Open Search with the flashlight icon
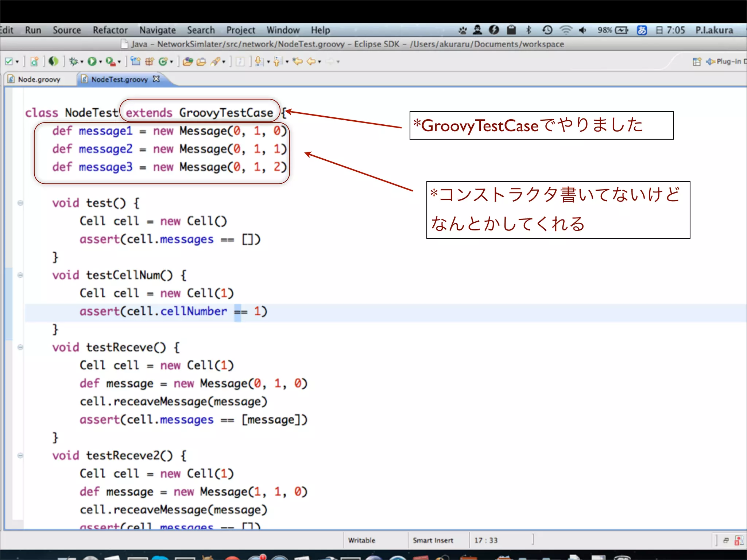This screenshot has width=747, height=560. pos(216,62)
